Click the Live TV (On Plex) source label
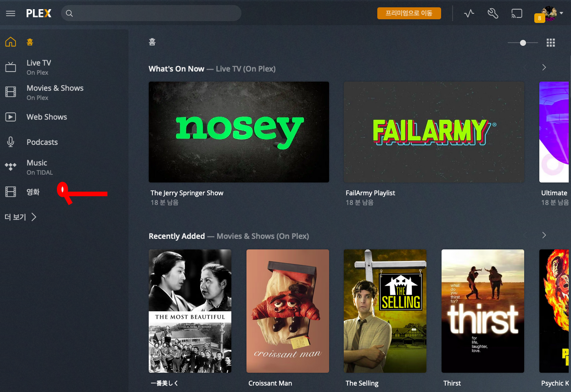The height and width of the screenshot is (392, 571). pyautogui.click(x=246, y=69)
